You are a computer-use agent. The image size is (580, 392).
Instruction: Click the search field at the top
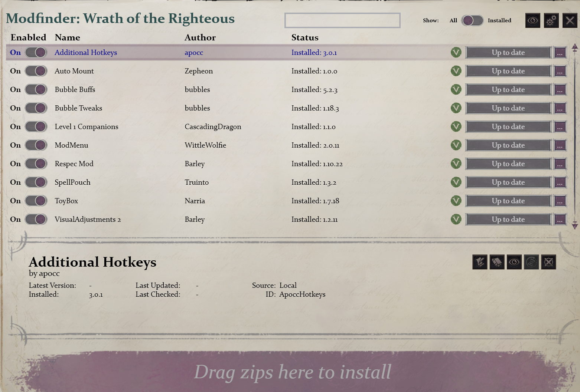point(342,20)
